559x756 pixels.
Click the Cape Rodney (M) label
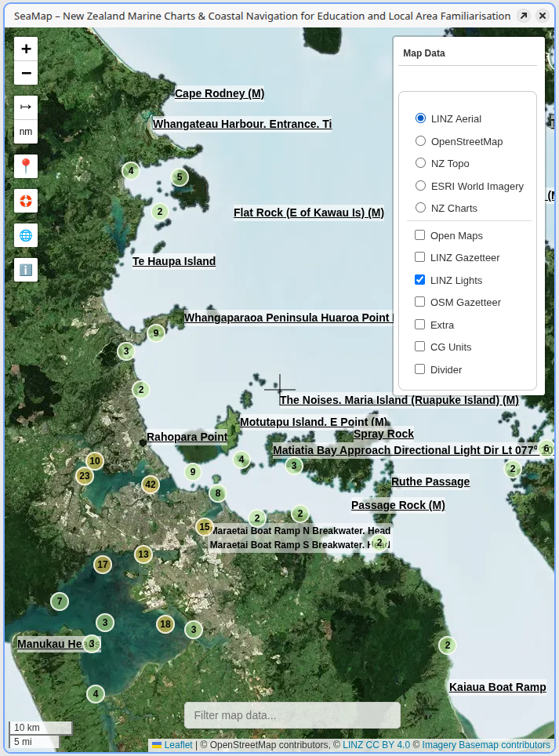220,94
